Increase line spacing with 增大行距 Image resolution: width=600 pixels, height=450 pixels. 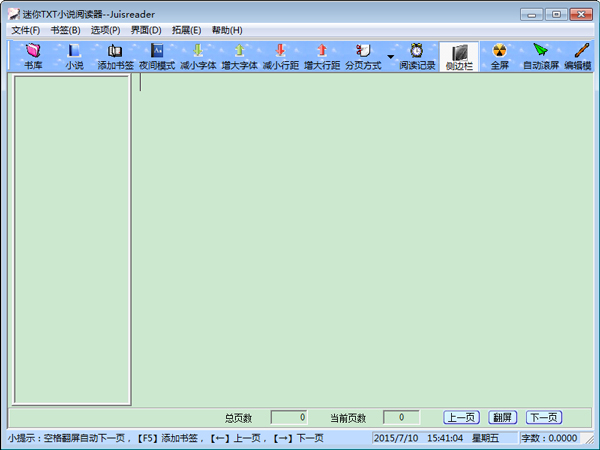click(322, 56)
